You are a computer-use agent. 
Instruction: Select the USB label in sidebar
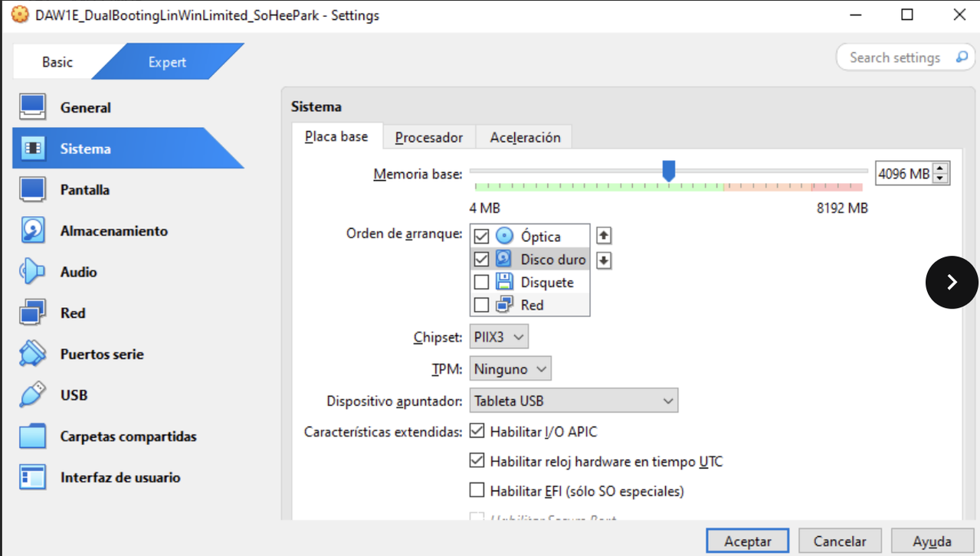coord(74,395)
